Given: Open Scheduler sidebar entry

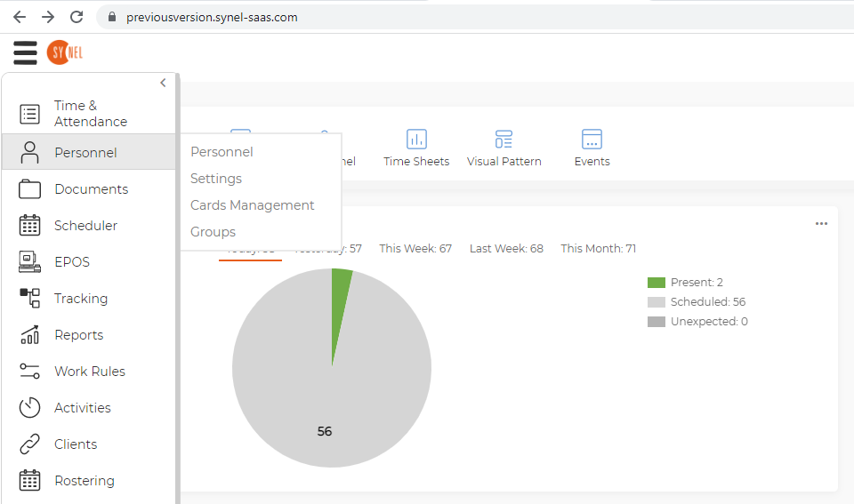Looking at the screenshot, I should [x=85, y=225].
